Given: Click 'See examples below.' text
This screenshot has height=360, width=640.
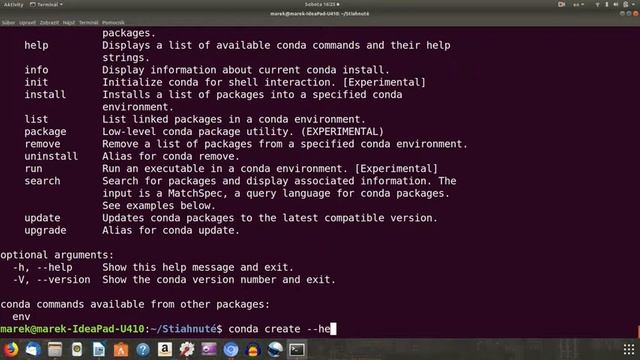Looking at the screenshot, I should (x=159, y=206).
